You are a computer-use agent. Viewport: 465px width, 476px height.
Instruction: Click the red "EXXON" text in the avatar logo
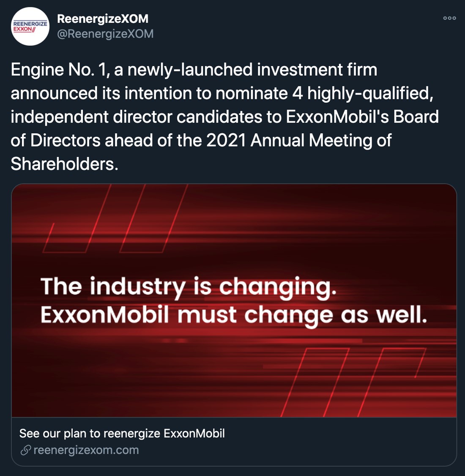click(22, 29)
